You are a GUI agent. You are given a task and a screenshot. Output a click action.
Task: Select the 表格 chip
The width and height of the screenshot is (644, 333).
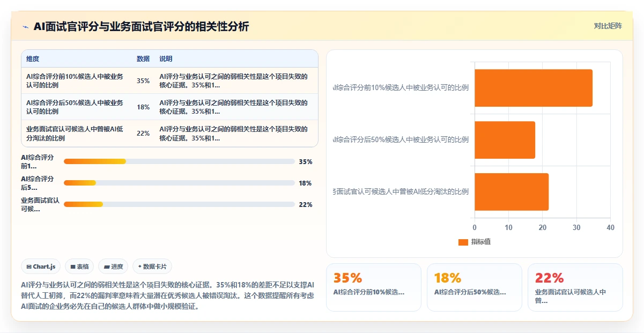(x=79, y=267)
